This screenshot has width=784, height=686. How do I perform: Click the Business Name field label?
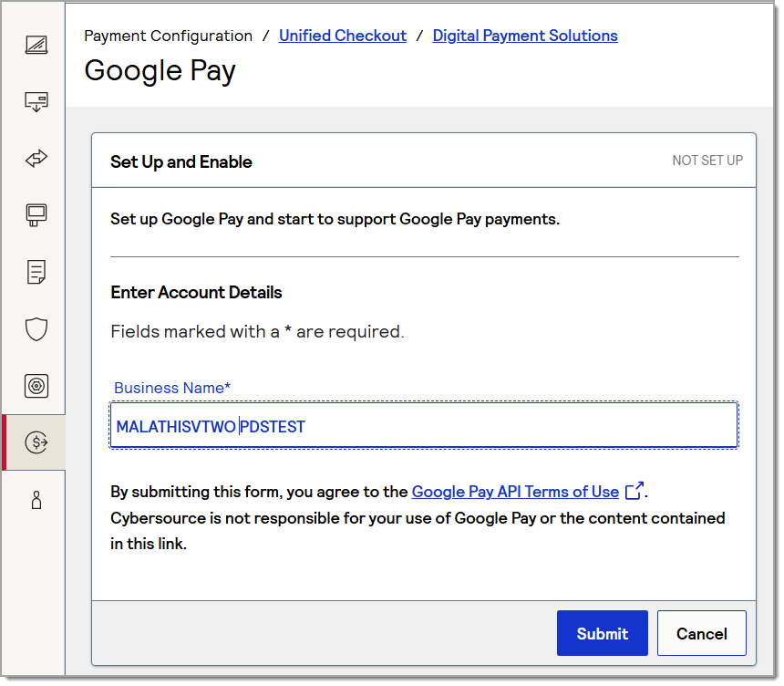(172, 388)
